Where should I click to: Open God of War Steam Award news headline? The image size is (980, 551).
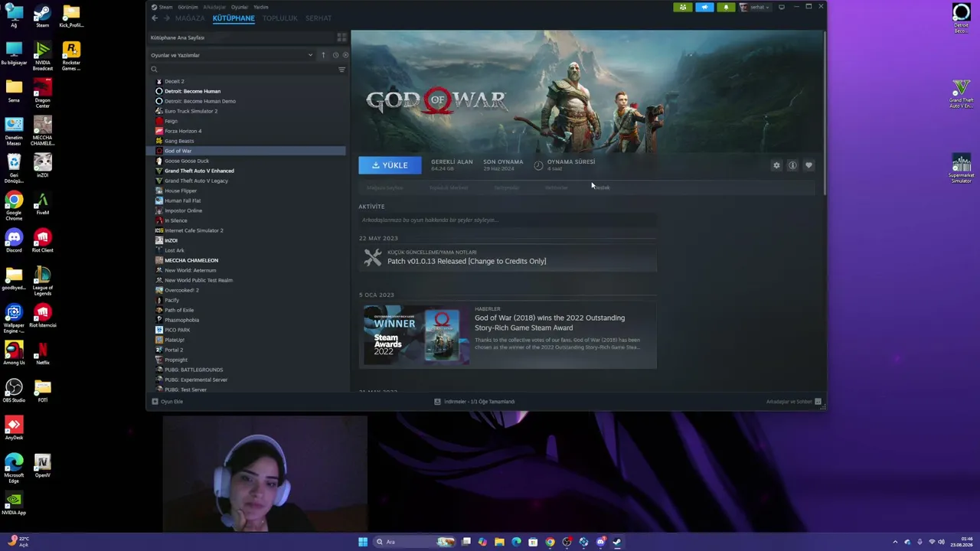pyautogui.click(x=550, y=322)
